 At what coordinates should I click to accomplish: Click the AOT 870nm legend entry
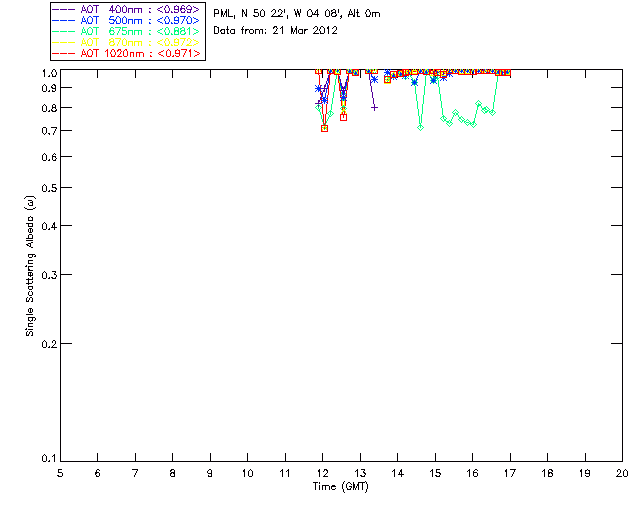(126, 42)
